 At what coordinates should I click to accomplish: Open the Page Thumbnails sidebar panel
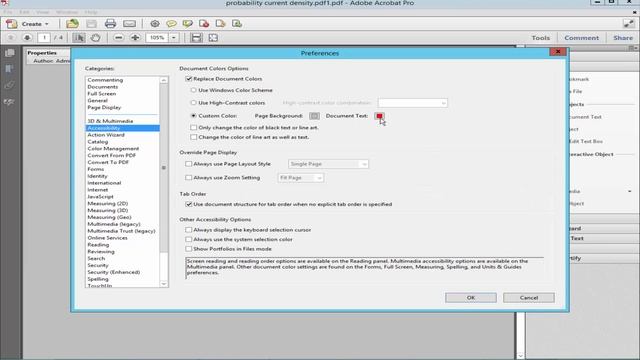coord(10,53)
